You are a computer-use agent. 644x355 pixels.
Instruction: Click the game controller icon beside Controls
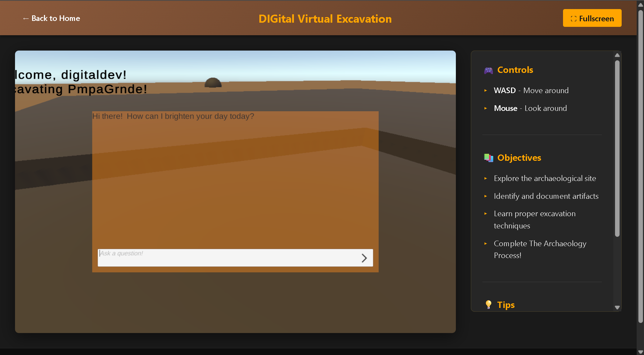tap(488, 70)
